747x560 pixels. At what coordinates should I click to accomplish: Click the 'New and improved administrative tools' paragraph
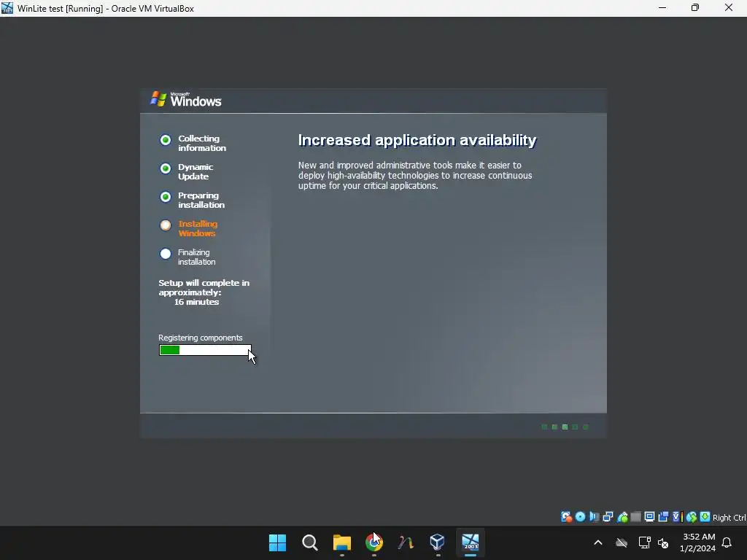click(x=415, y=175)
